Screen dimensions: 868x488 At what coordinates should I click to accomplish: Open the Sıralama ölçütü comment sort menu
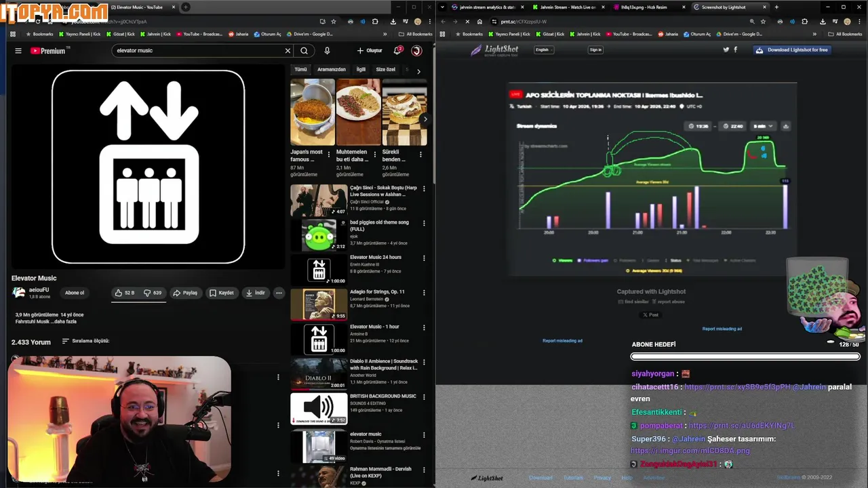click(x=86, y=341)
